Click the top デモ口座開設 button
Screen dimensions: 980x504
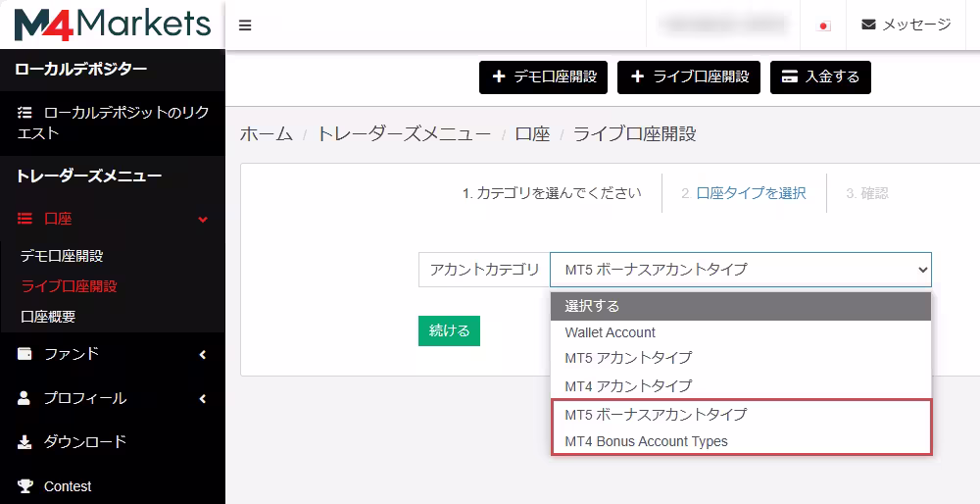pos(543,76)
